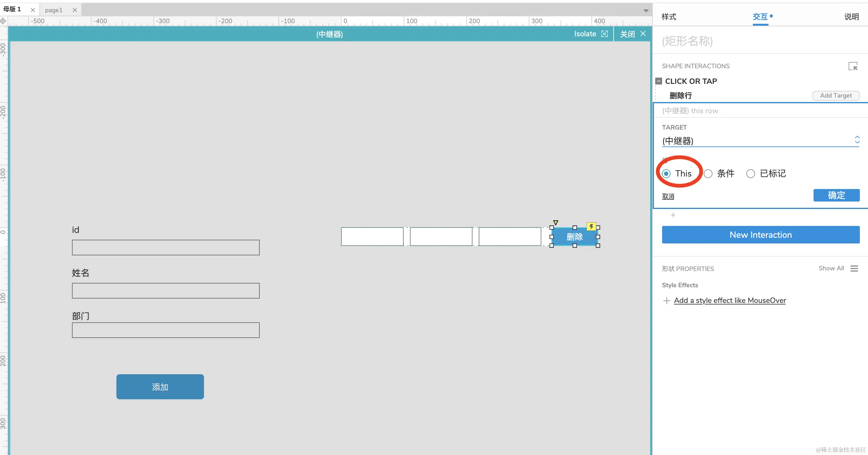This screenshot has height=455, width=868.
Task: Click the plus icon below the action
Action: pyautogui.click(x=673, y=215)
